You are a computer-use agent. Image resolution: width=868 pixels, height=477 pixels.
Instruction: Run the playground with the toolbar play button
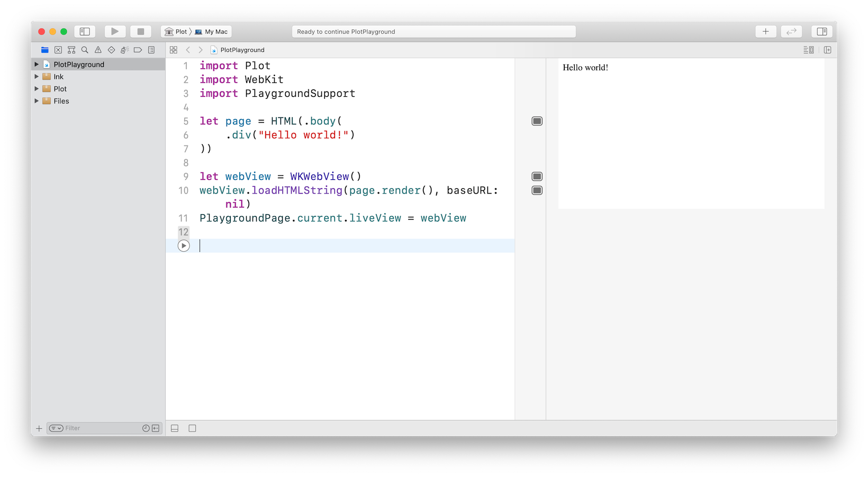pos(115,32)
